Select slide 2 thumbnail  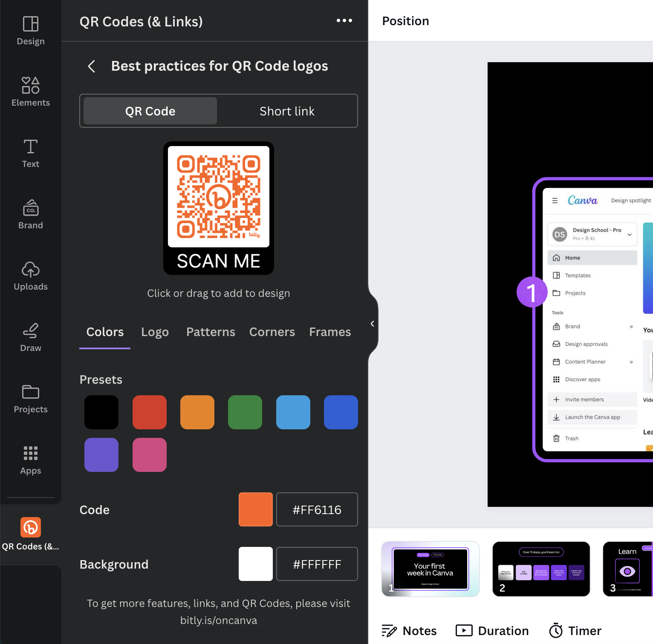(x=541, y=569)
